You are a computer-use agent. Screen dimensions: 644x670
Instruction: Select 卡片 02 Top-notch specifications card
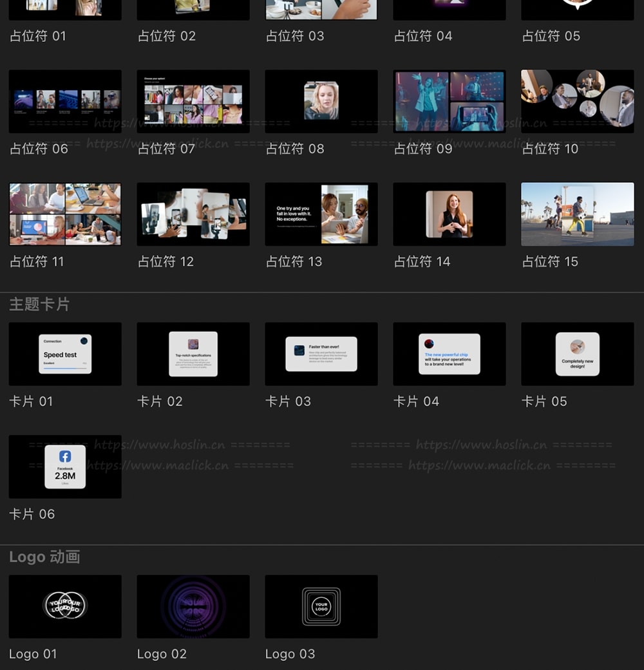tap(193, 354)
